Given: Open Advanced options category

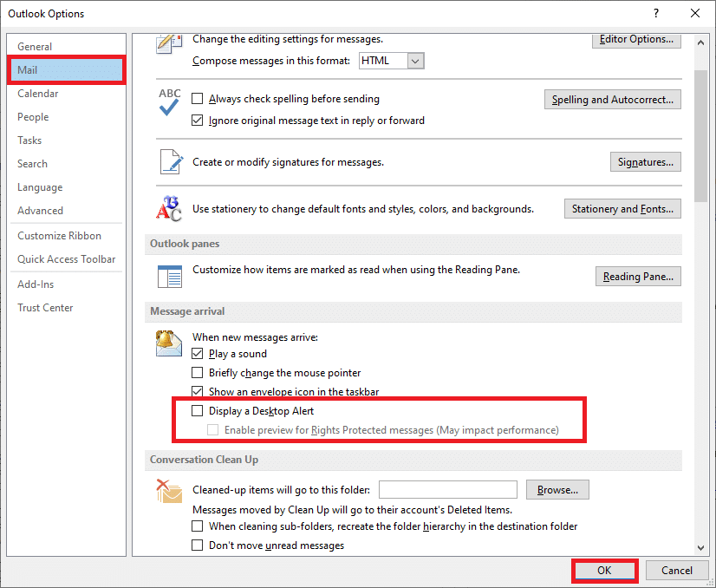Looking at the screenshot, I should click(66, 211).
